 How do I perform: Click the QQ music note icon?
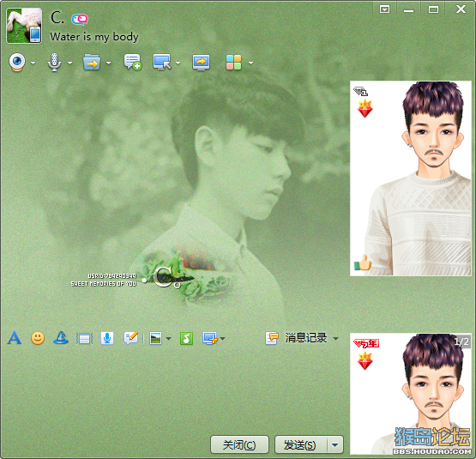pyautogui.click(x=186, y=338)
